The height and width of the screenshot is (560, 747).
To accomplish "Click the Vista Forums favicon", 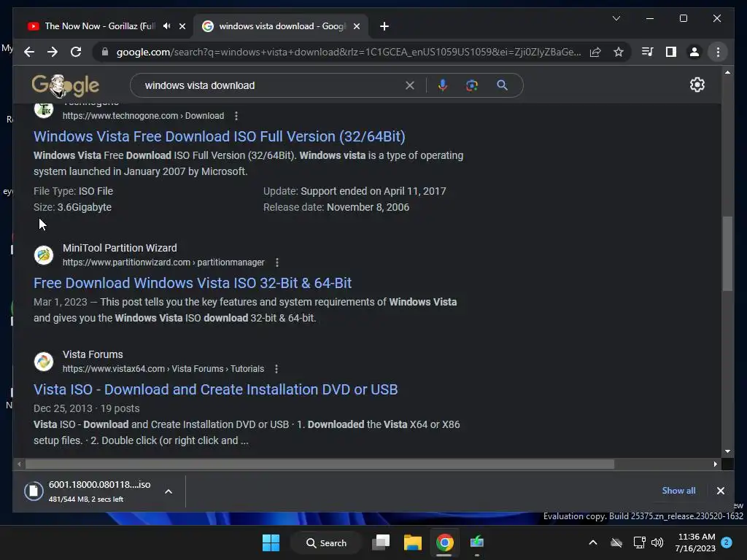I will coord(43,362).
